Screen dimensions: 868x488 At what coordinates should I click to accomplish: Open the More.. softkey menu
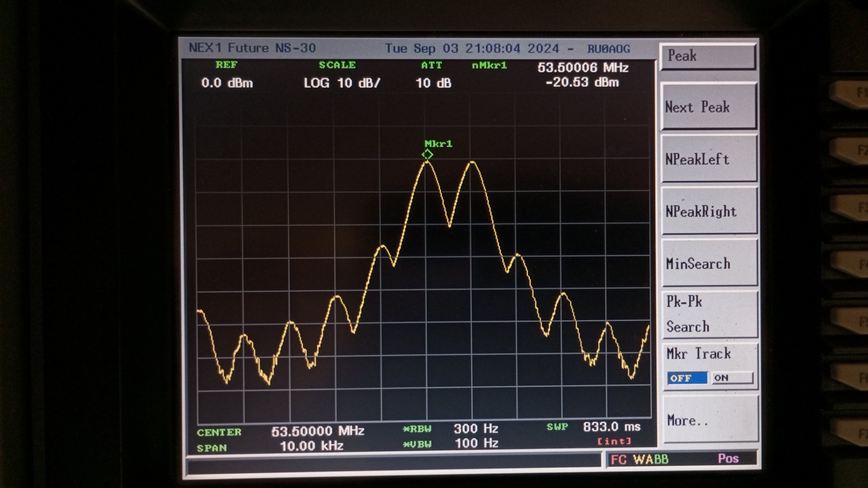[x=710, y=419]
